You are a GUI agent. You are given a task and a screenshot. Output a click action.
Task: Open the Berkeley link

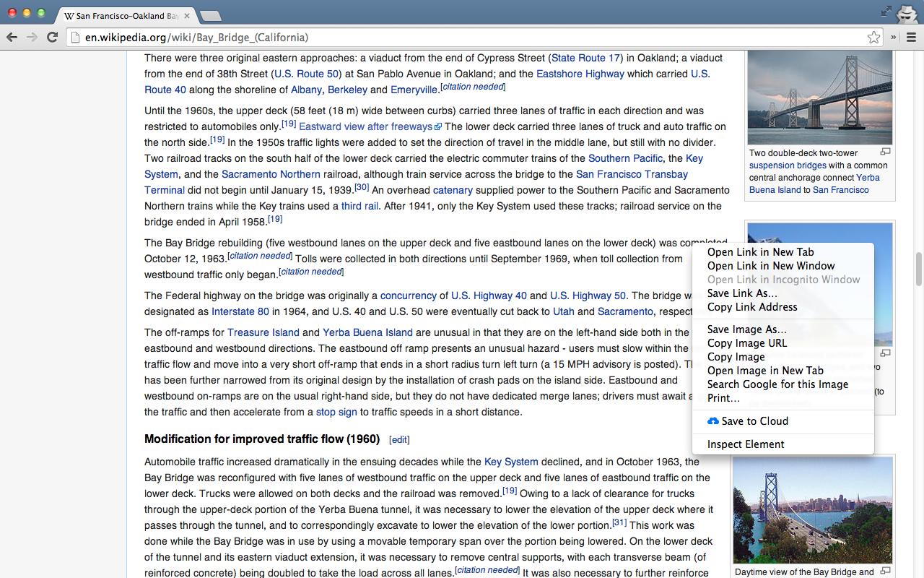coord(348,90)
